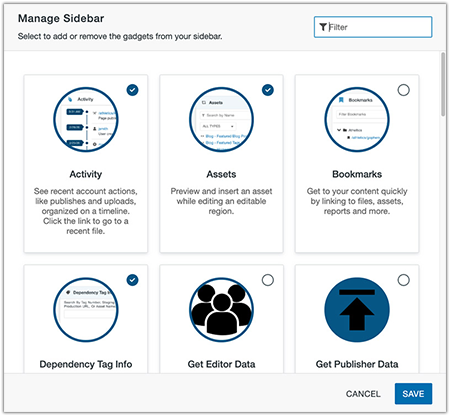Select the Get Publisher Data card title
Image resolution: width=450 pixels, height=415 pixels.
(x=357, y=364)
